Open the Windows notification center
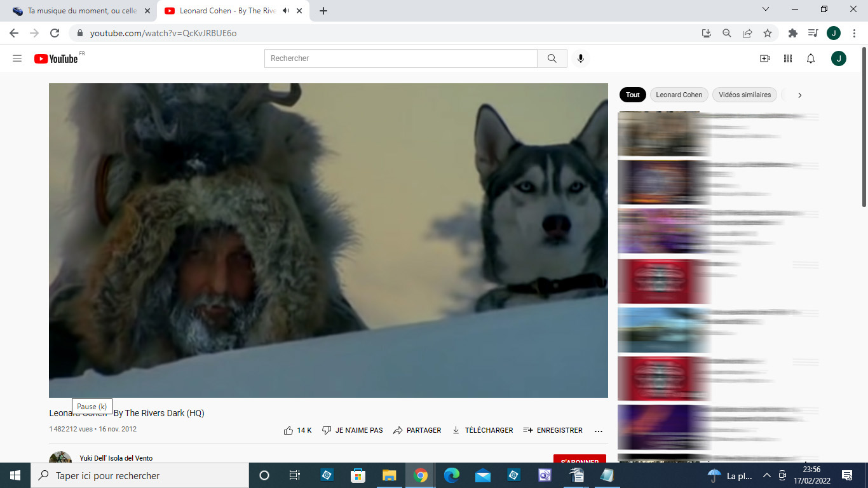The image size is (868, 488). click(x=847, y=475)
